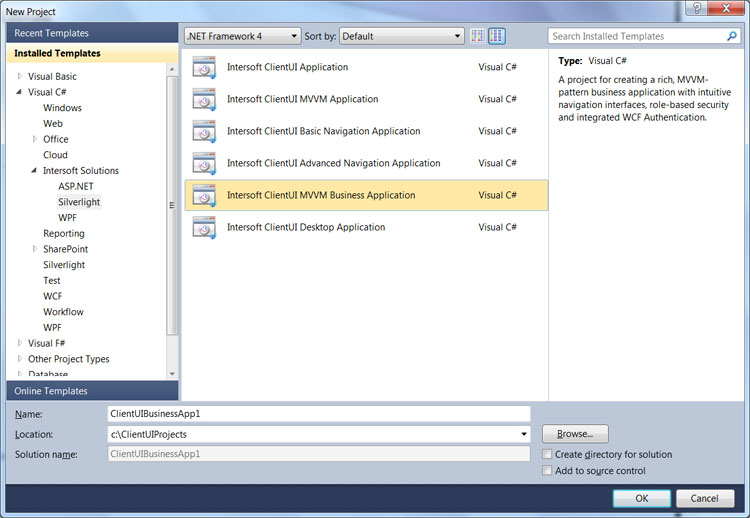Select the Cloud tree item
The image size is (750, 518).
click(55, 155)
